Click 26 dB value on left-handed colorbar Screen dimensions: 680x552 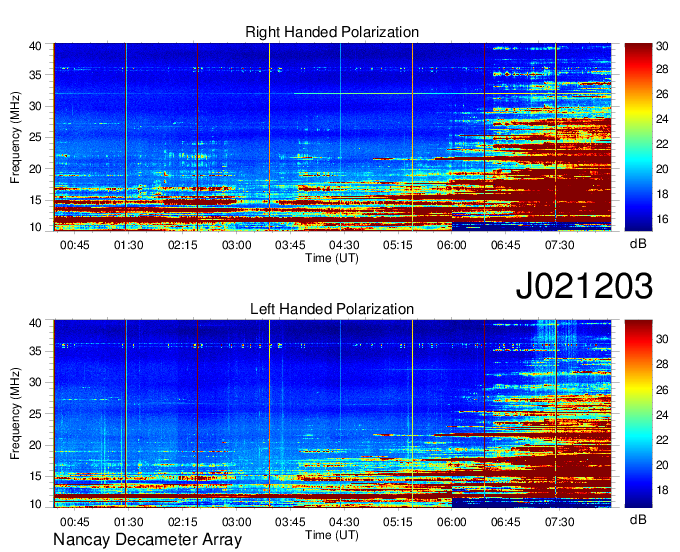[x=662, y=390]
